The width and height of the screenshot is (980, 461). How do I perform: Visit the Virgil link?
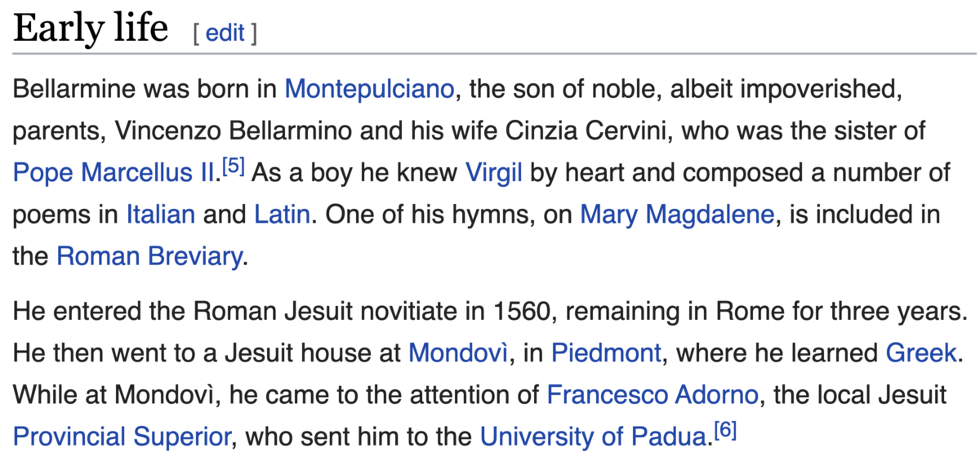pyautogui.click(x=493, y=173)
